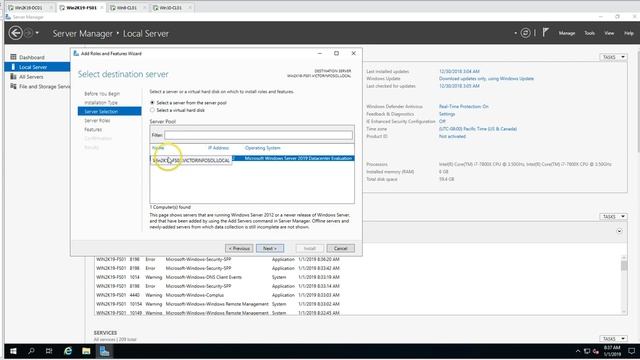This screenshot has width=640, height=360.
Task: Click the network icon in system tray
Action: 587,351
